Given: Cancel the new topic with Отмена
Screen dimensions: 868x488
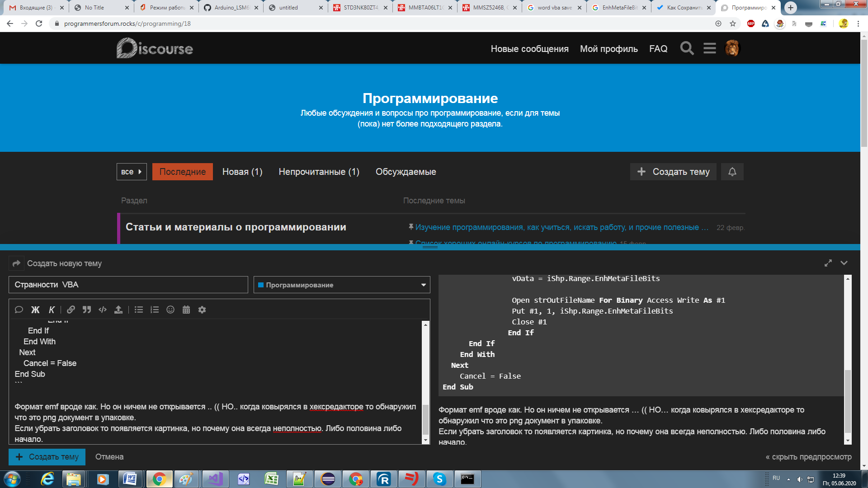Looking at the screenshot, I should 109,457.
